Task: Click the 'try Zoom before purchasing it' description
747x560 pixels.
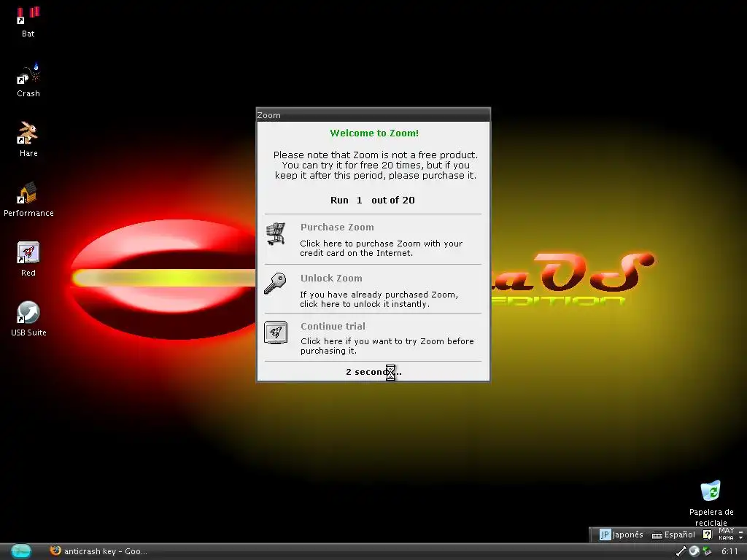Action: [387, 346]
